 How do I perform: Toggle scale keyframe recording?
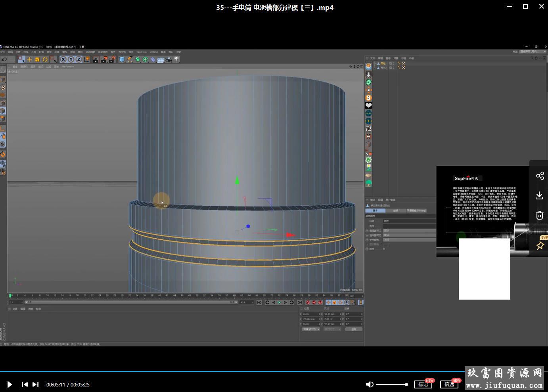[x=334, y=302]
